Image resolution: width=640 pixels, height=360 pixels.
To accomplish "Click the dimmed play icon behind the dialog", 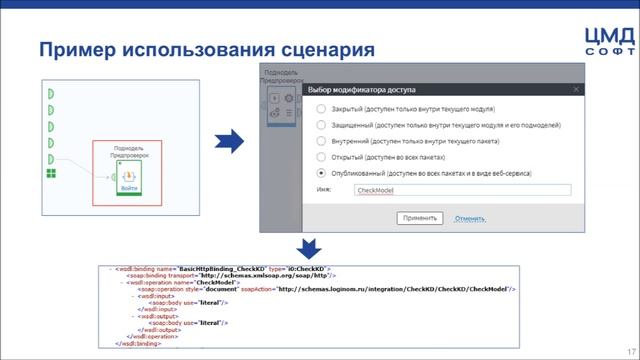I will pos(274,98).
